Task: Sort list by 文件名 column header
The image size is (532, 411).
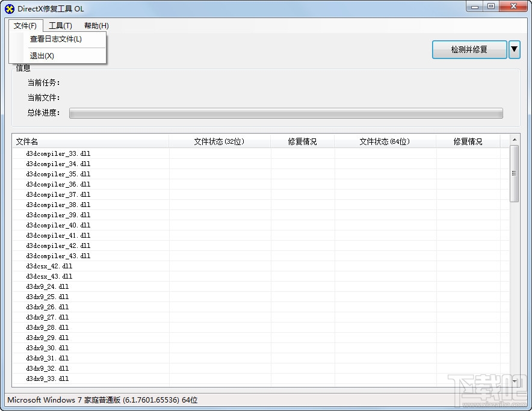Action: click(x=28, y=141)
